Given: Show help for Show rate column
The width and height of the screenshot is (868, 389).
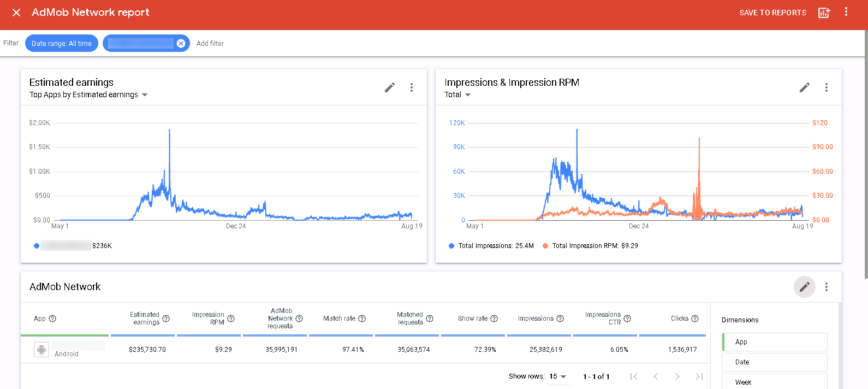Looking at the screenshot, I should click(494, 319).
